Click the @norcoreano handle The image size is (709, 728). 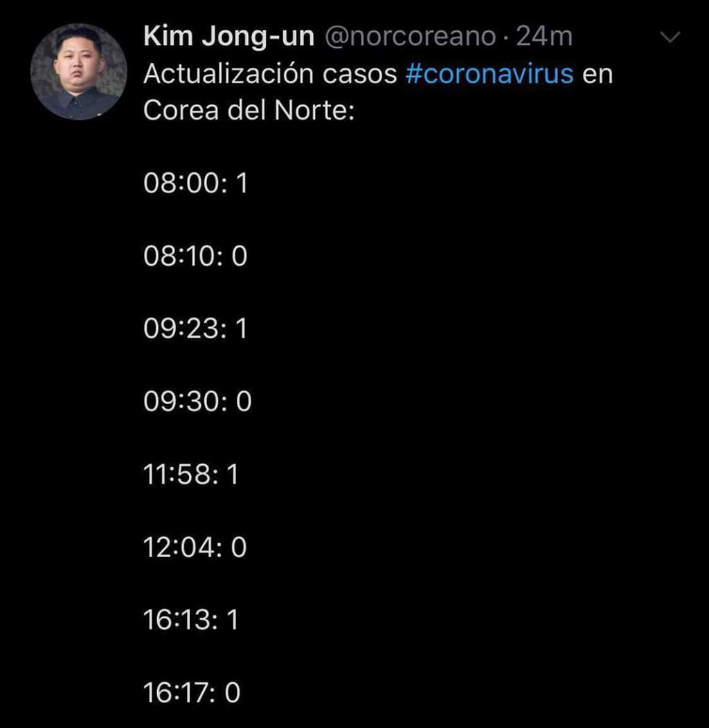[x=410, y=37]
